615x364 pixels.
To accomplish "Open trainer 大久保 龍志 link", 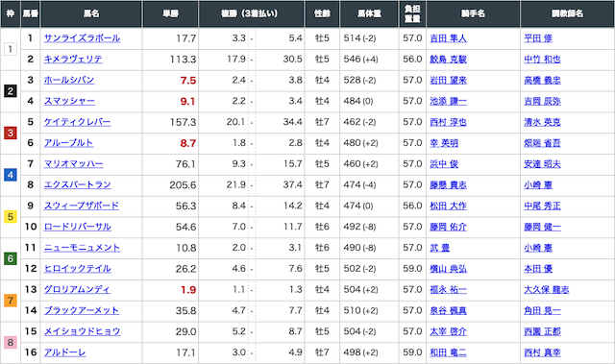I will 547,289.
